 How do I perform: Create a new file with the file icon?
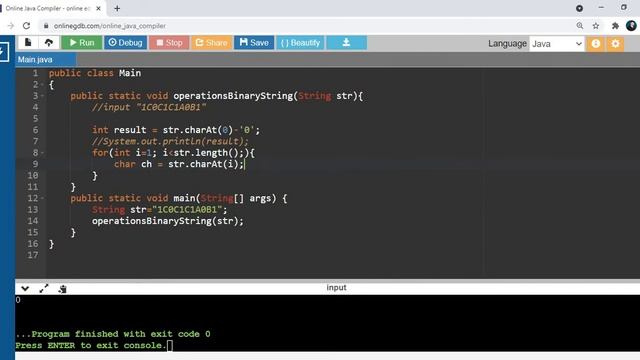(28, 42)
